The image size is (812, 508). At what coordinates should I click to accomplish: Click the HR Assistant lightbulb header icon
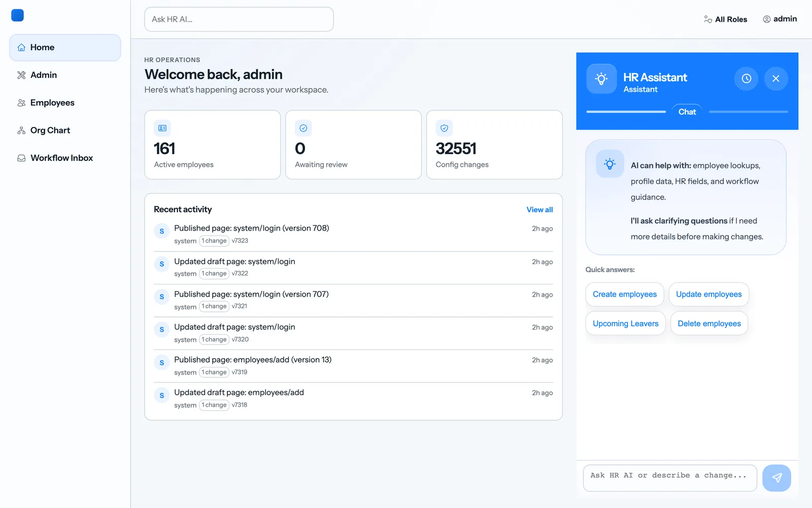[x=601, y=79]
